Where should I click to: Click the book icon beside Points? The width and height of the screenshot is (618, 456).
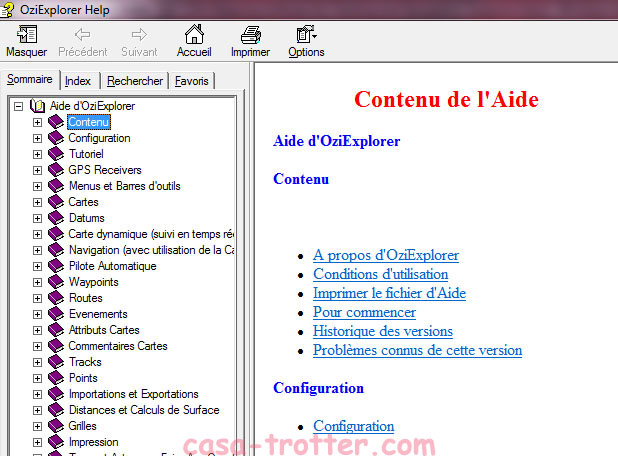[56, 378]
